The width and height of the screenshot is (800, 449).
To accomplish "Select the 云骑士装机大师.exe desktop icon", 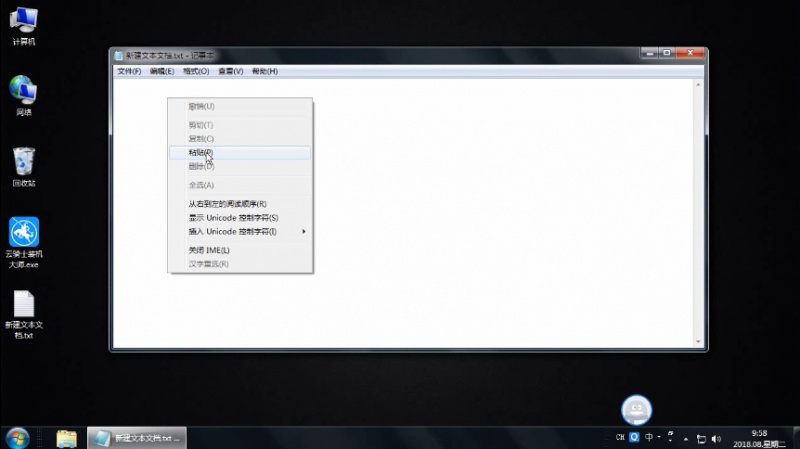I will [x=23, y=242].
